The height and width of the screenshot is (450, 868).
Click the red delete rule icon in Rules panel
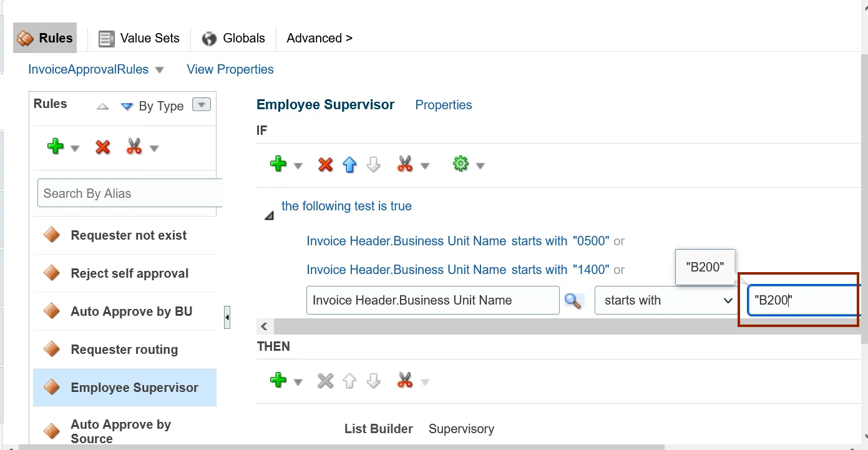point(103,147)
